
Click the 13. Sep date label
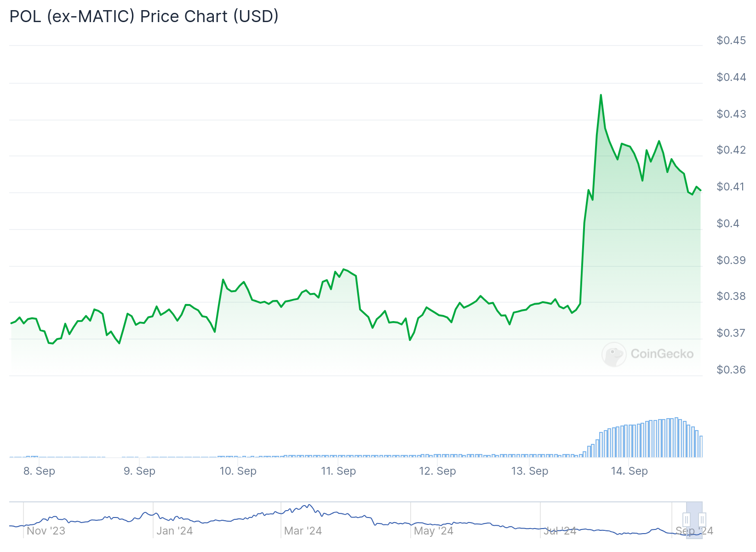(x=530, y=471)
